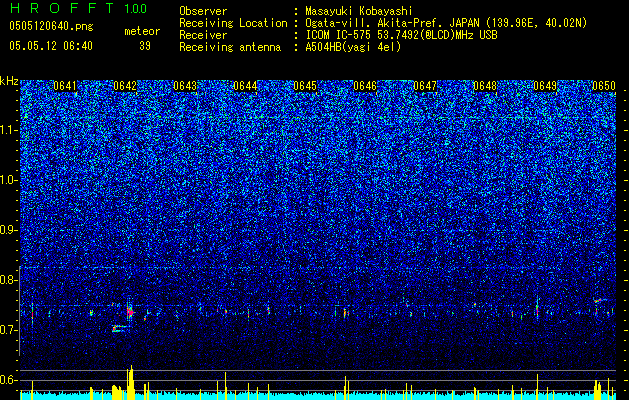Image resolution: width=629 pixels, height=400 pixels.
Task: Click the 0641 time marker
Action: pyautogui.click(x=65, y=86)
